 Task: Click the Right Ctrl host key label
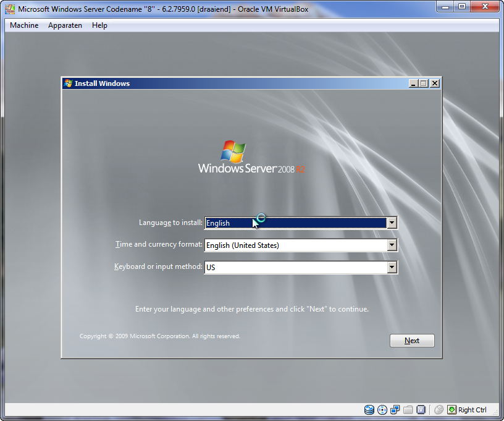click(472, 410)
